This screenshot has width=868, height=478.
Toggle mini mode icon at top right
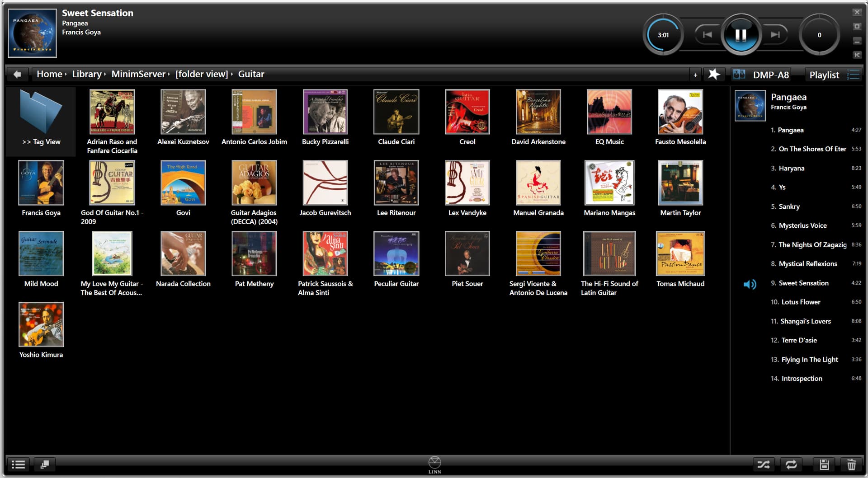[857, 55]
